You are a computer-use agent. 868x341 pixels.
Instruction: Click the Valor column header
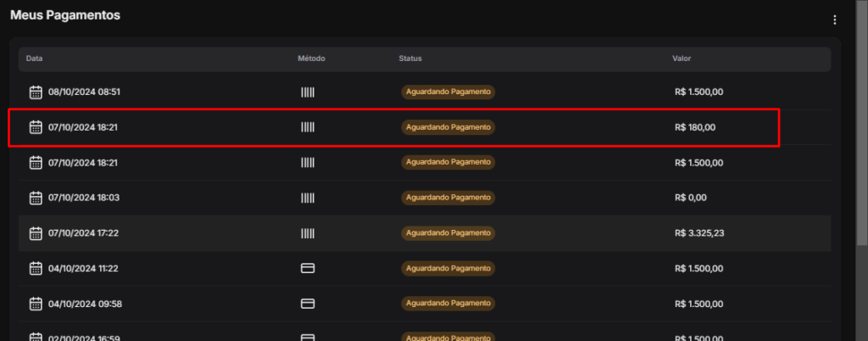(x=682, y=59)
